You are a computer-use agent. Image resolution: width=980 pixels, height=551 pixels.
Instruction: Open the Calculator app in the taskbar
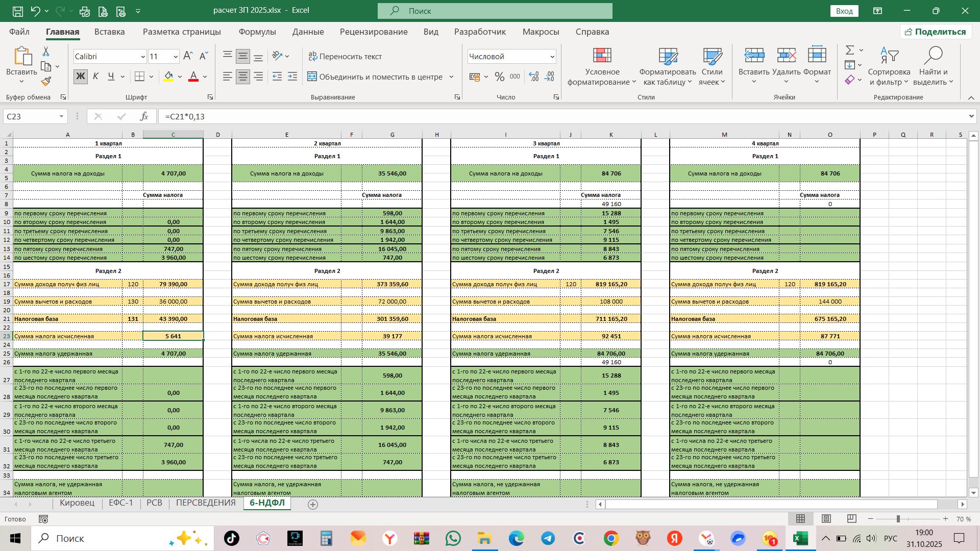326,538
